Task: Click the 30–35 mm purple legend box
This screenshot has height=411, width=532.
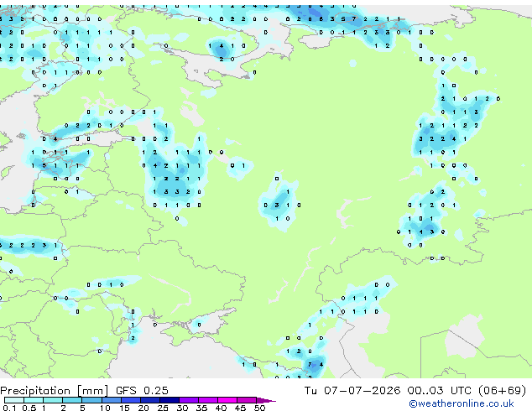Action: (x=189, y=400)
